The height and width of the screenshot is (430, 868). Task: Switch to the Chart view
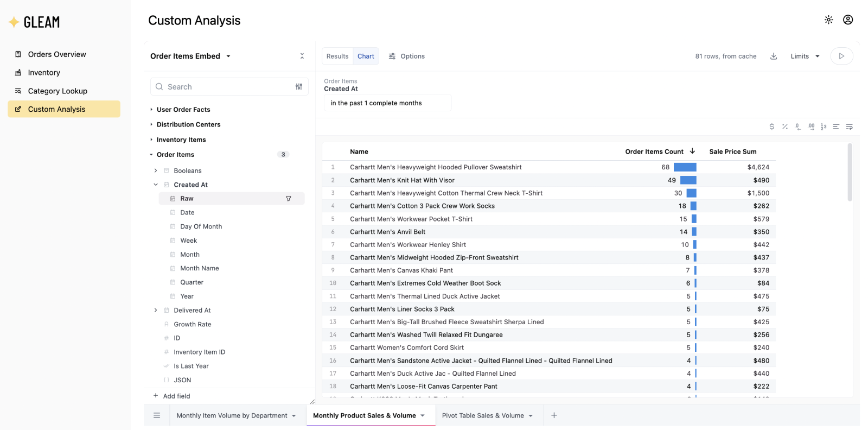(366, 56)
